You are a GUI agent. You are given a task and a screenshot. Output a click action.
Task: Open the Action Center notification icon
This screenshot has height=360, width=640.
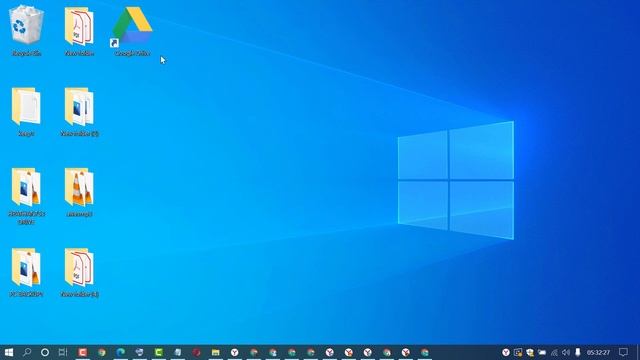click(623, 352)
